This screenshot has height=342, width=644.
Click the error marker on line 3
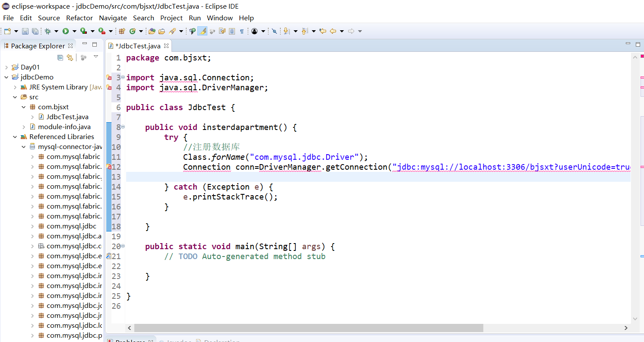tap(109, 78)
